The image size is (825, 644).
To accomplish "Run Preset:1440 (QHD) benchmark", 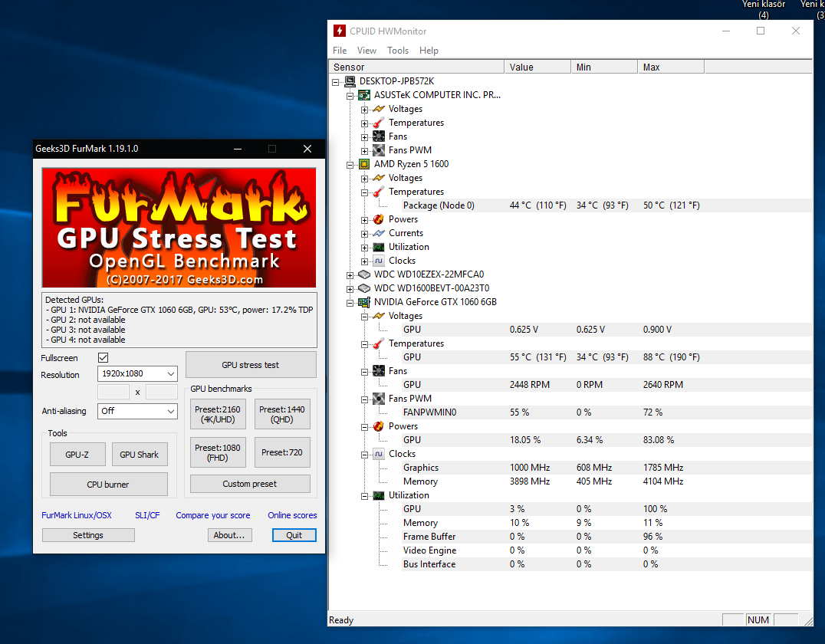I will 282,414.
